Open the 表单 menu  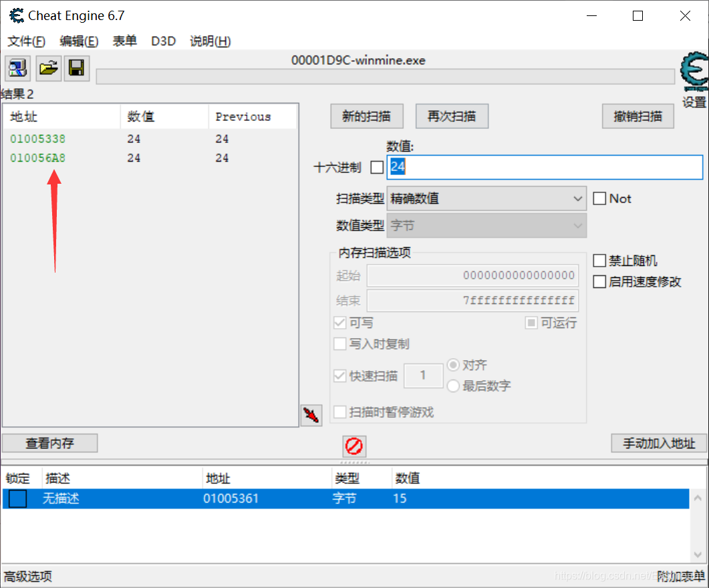click(124, 41)
